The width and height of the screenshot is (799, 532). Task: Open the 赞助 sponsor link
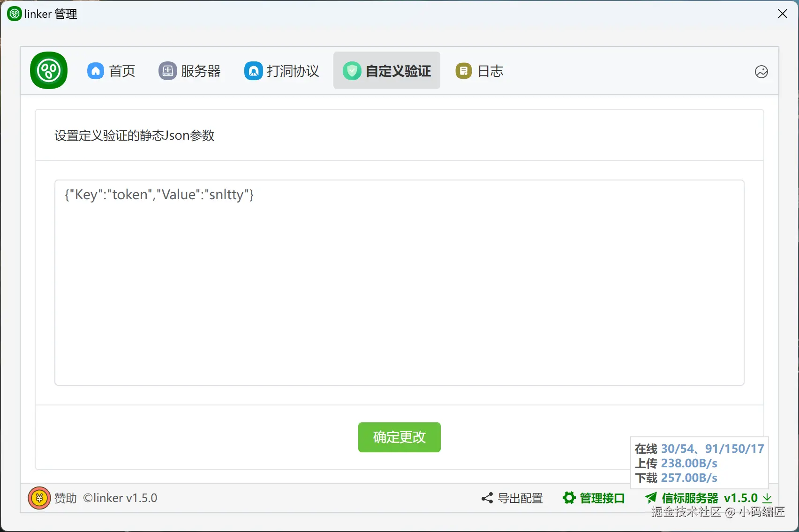(66, 498)
